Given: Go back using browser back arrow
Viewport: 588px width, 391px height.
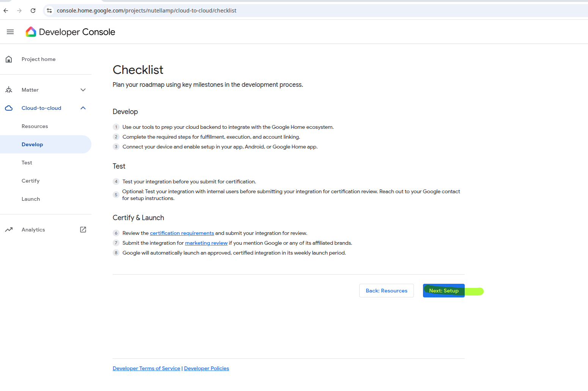Looking at the screenshot, I should pos(6,11).
